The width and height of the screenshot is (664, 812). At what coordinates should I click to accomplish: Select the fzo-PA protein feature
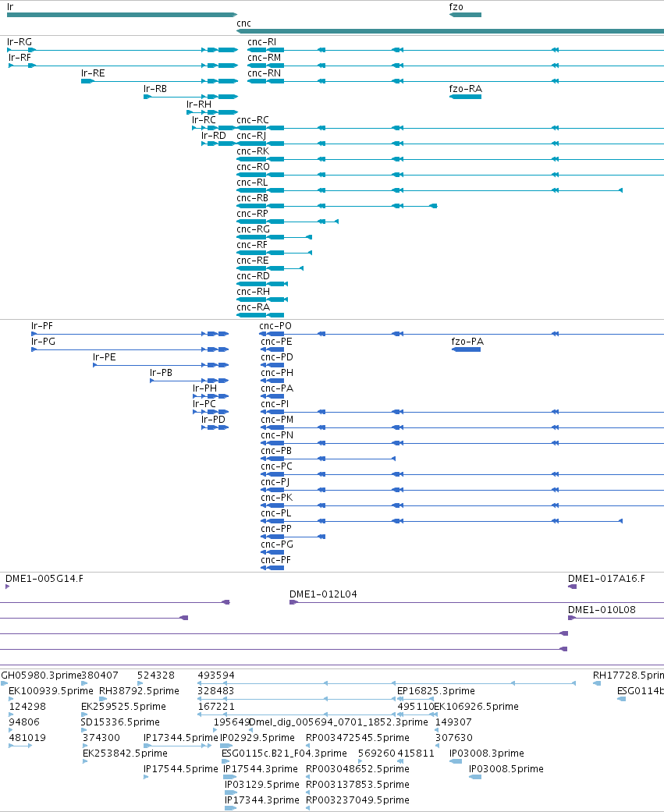point(466,349)
